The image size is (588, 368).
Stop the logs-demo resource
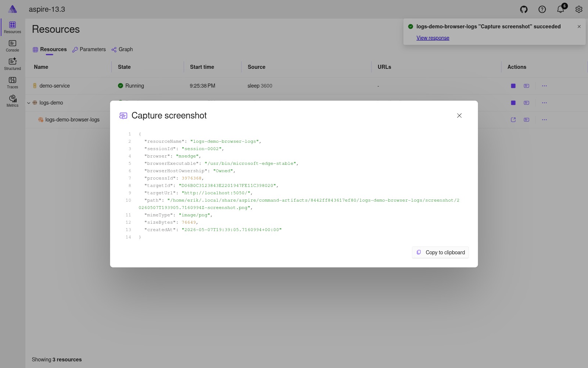pos(513,103)
